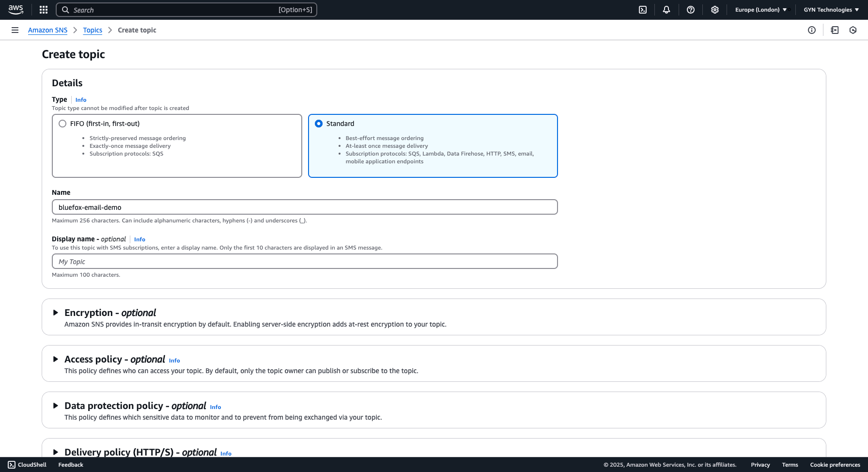Click the Display name input field
Screen dimensions: 868x472
pyautogui.click(x=305, y=262)
